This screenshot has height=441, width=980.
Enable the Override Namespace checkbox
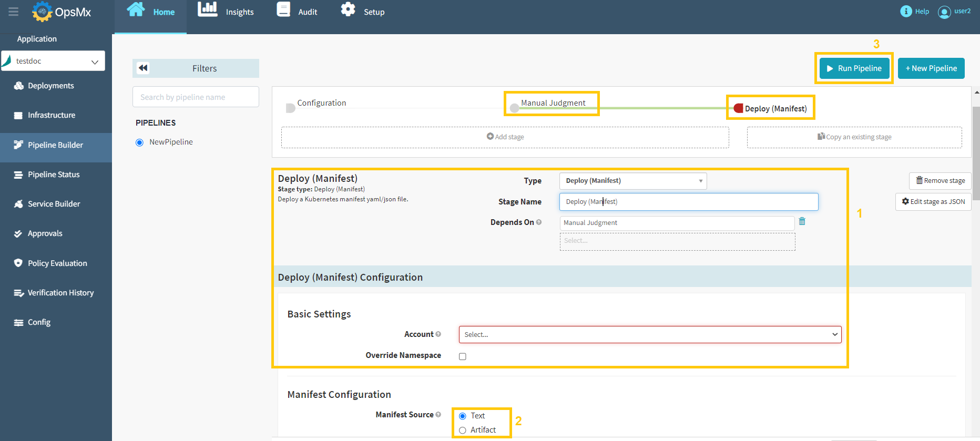tap(463, 356)
